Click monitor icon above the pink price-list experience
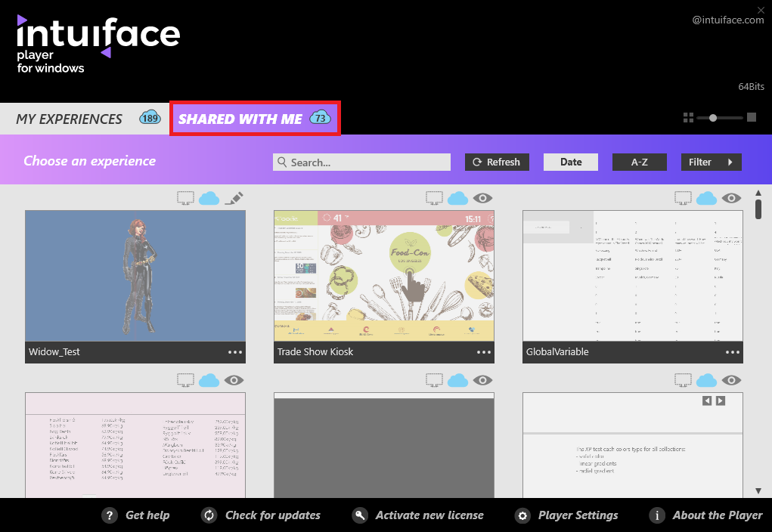Screen dimensions: 772x532 point(185,380)
